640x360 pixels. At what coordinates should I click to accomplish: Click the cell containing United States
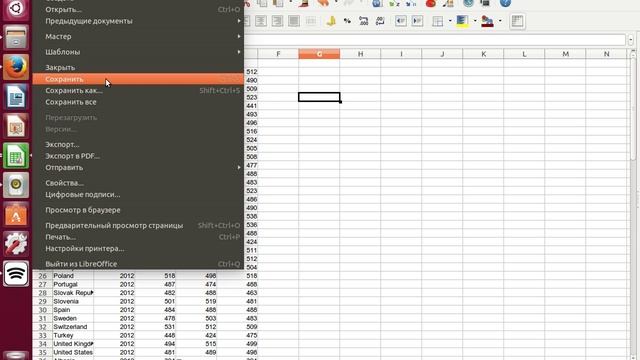click(x=73, y=352)
